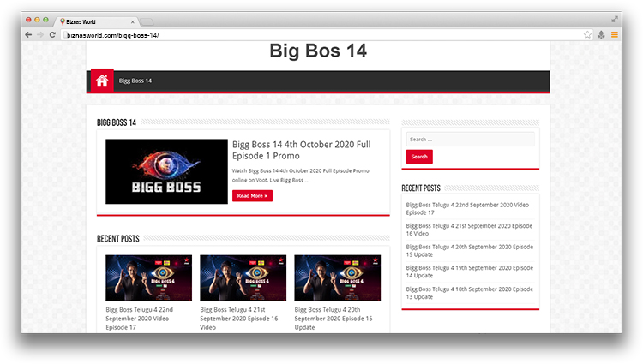Click the Watch Bigg Boss 14 excerpt text
The width and height of the screenshot is (643, 364).
click(301, 176)
